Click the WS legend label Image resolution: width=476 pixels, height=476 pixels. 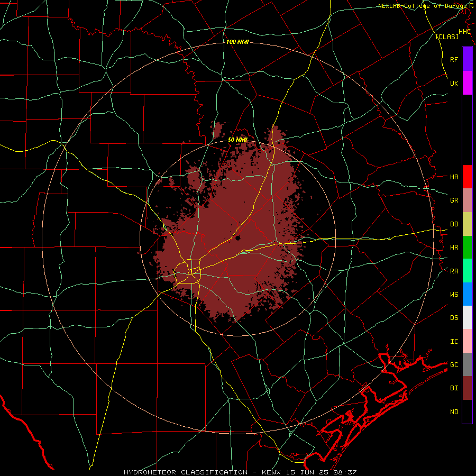(x=454, y=295)
